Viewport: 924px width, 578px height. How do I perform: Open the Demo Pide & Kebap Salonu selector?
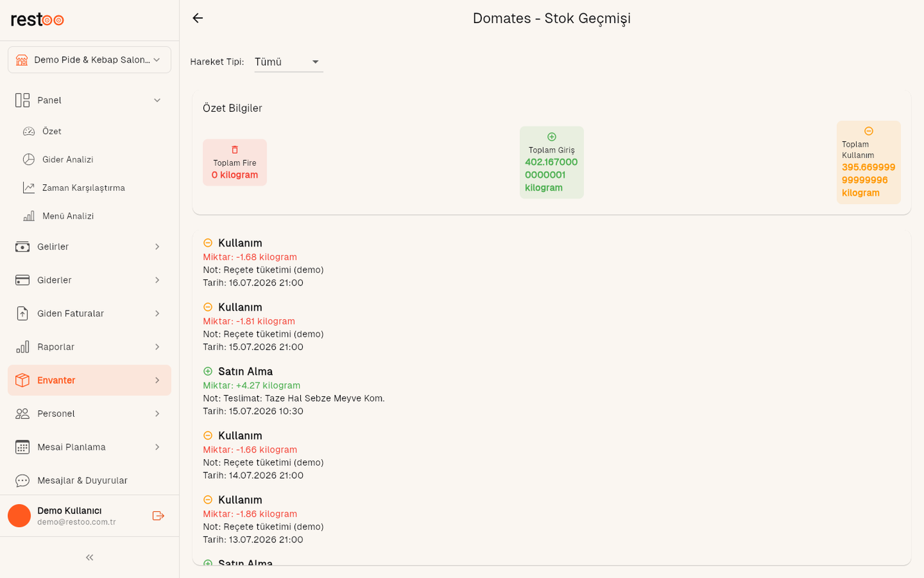[x=90, y=59]
